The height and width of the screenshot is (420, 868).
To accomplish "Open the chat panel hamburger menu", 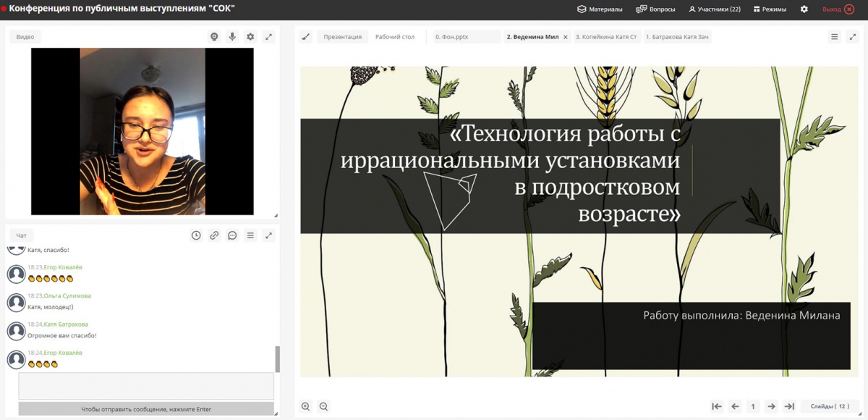I will pyautogui.click(x=250, y=235).
